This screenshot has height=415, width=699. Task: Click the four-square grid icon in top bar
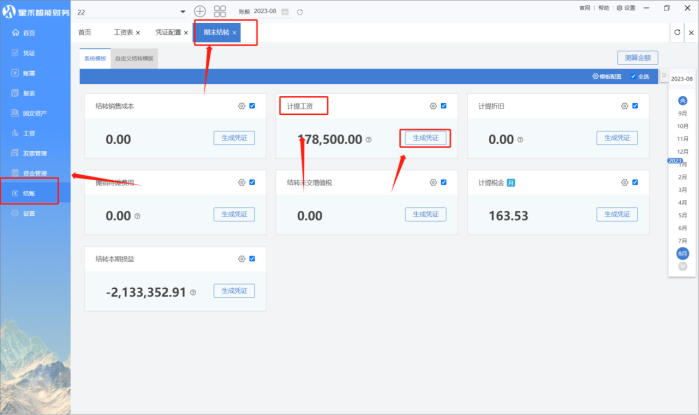click(x=220, y=11)
